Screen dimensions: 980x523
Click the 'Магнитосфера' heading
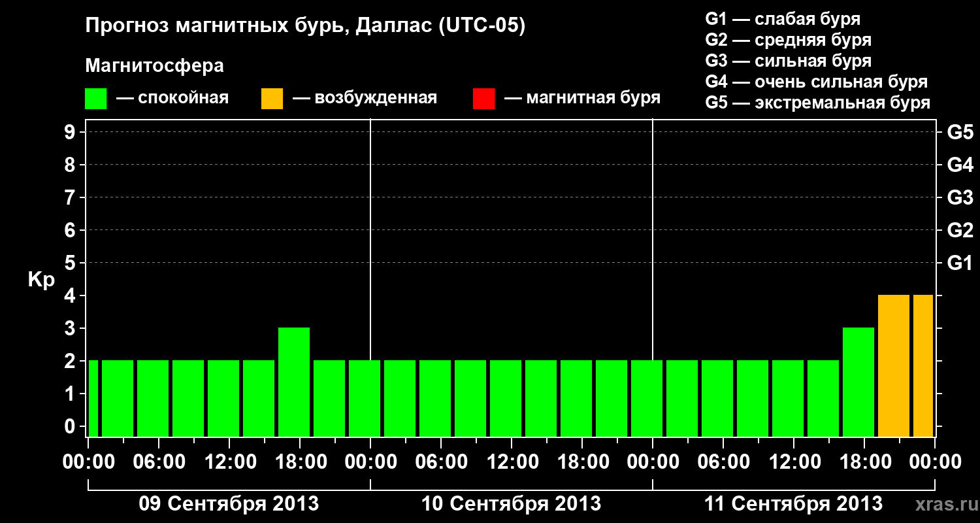point(155,66)
